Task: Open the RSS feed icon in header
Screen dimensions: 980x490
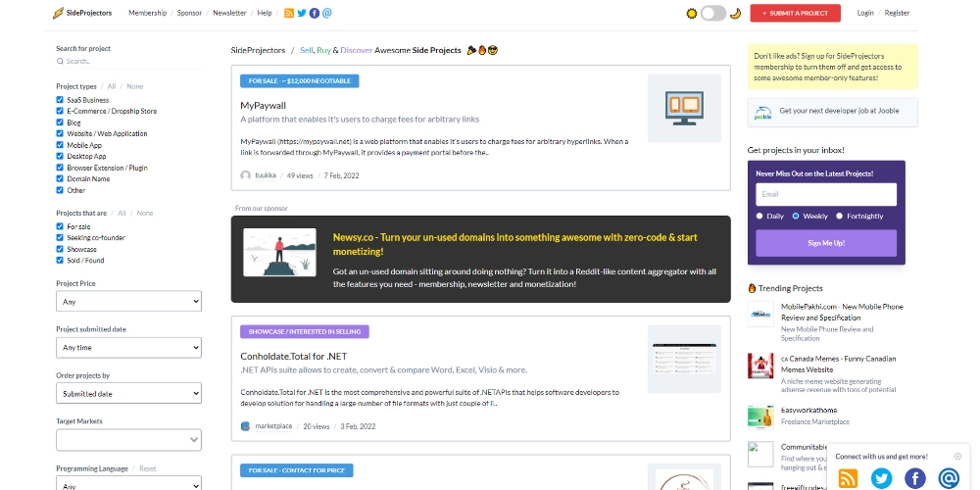Action: [x=289, y=13]
